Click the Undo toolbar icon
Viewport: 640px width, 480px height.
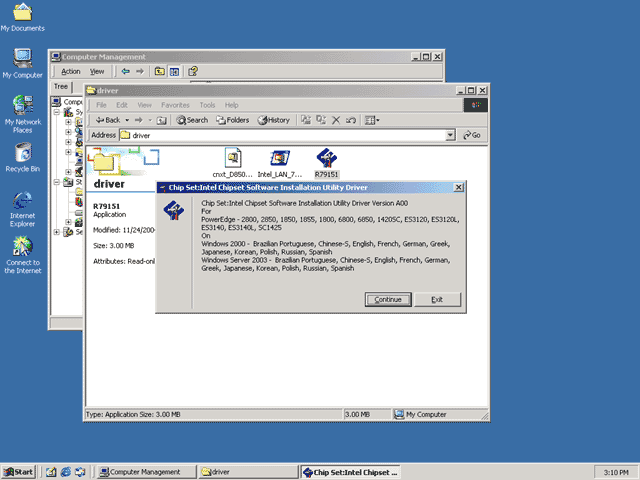click(x=351, y=120)
